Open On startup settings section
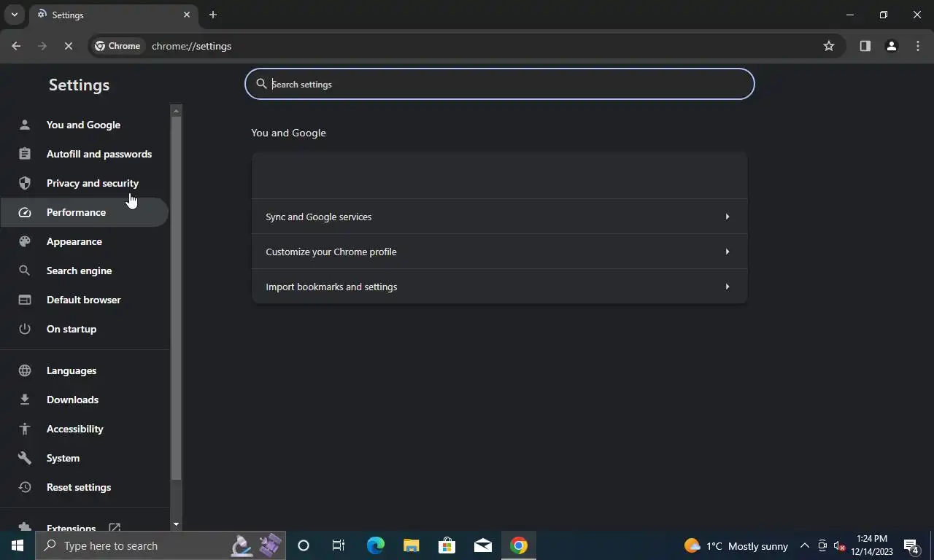This screenshot has height=560, width=934. [84, 329]
